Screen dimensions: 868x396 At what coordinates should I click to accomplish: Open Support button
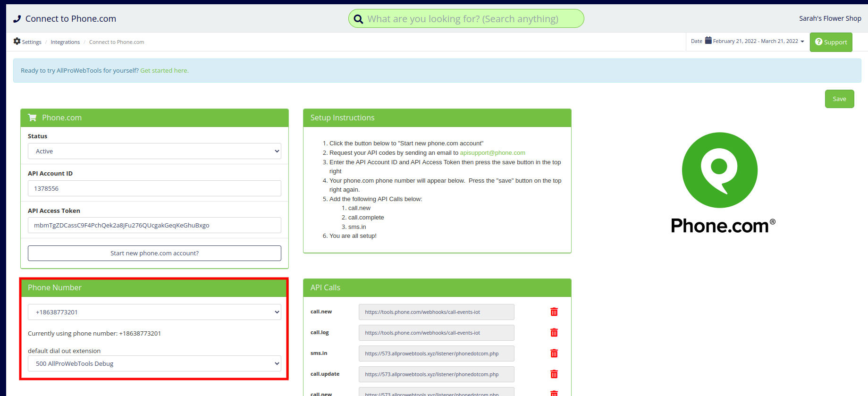[x=831, y=42]
